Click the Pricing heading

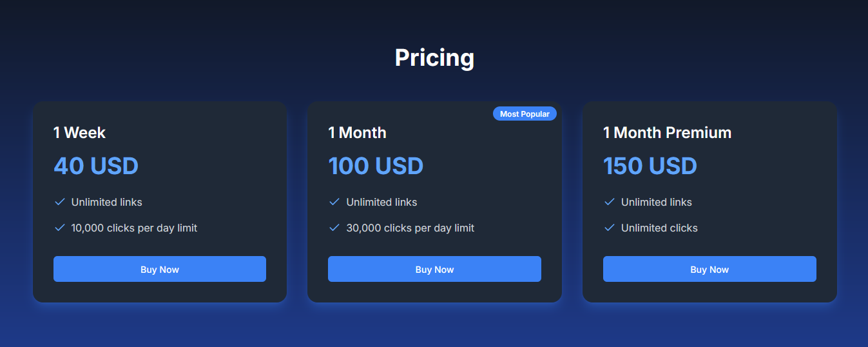[x=434, y=58]
